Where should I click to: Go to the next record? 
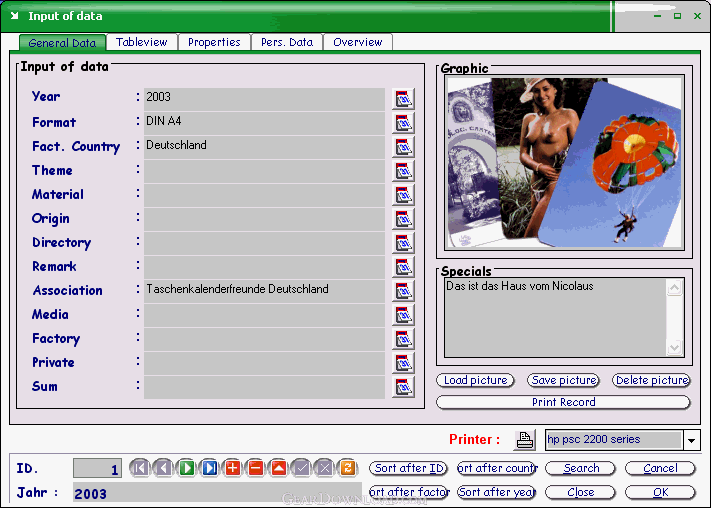pyautogui.click(x=186, y=468)
